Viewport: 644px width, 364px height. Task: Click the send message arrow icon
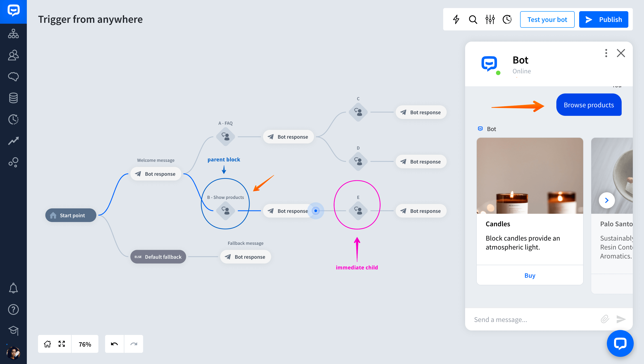click(x=621, y=319)
